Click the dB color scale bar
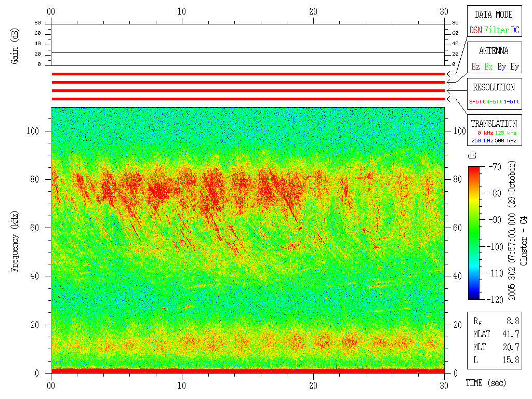532x399 pixels. tap(474, 233)
